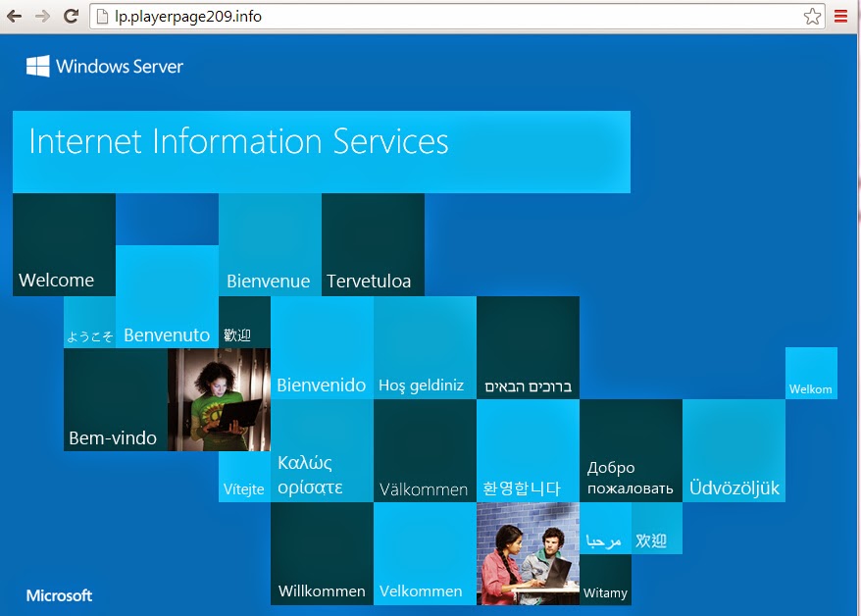Viewport: 861px width, 616px height.
Task: Select the 환영합니다 tile
Action: tap(528, 451)
